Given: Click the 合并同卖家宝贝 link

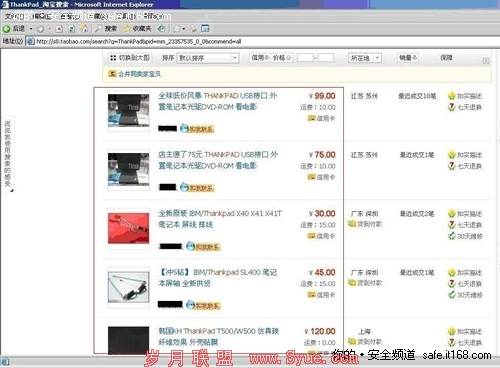Looking at the screenshot, I should pyautogui.click(x=139, y=74).
